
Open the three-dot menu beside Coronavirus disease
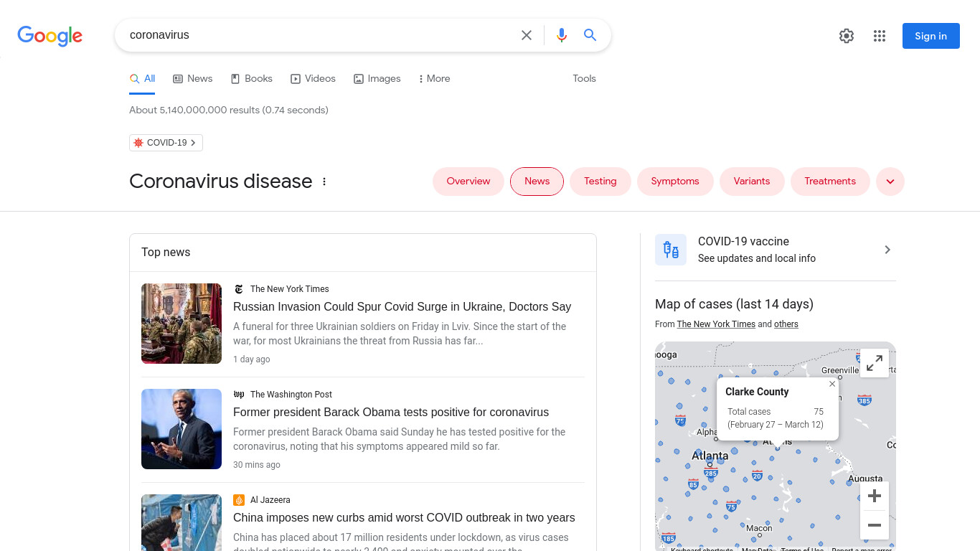coord(324,182)
